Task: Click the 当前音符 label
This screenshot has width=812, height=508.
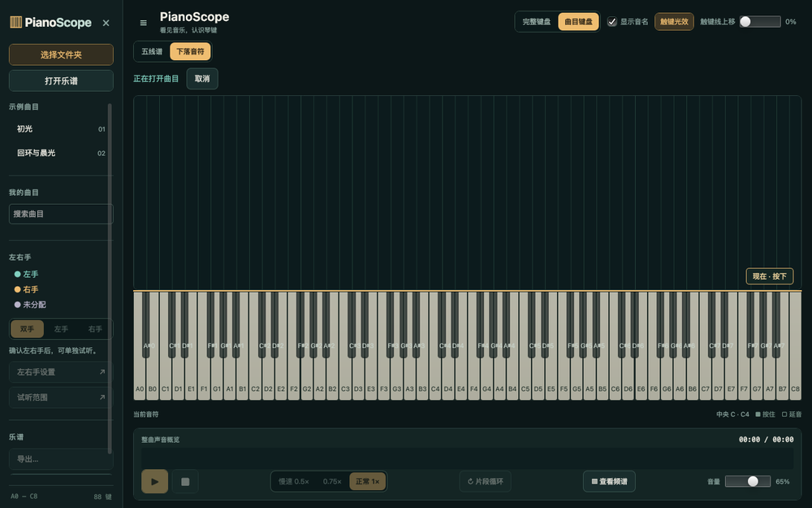Action: [146, 415]
